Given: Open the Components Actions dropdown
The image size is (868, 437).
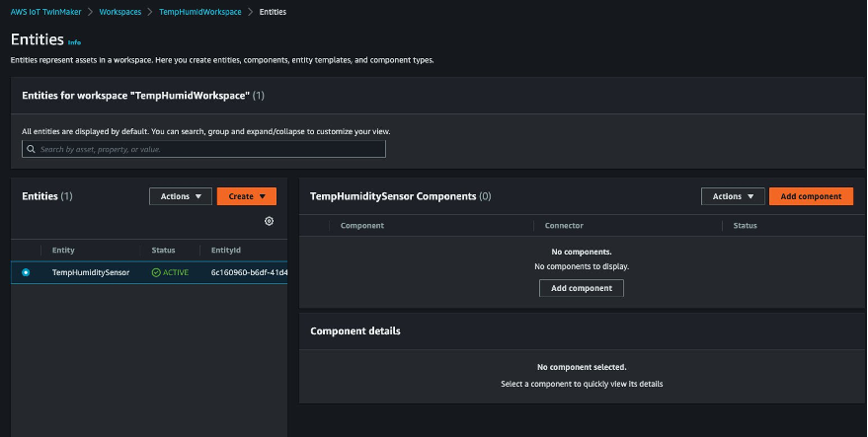Looking at the screenshot, I should point(733,196).
